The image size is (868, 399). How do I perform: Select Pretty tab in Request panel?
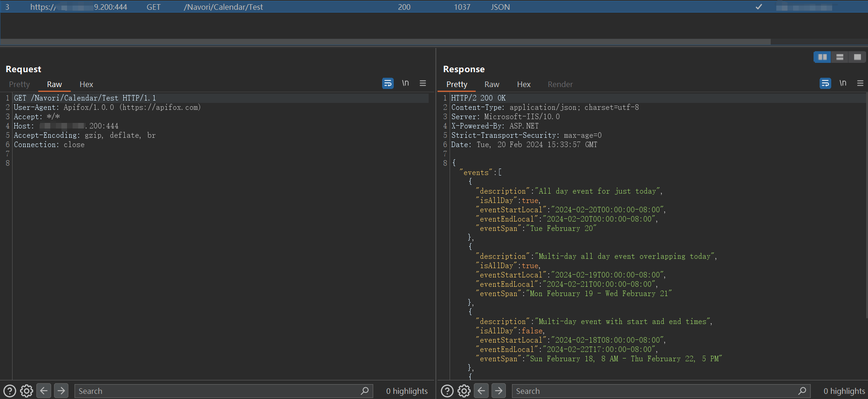(x=19, y=84)
